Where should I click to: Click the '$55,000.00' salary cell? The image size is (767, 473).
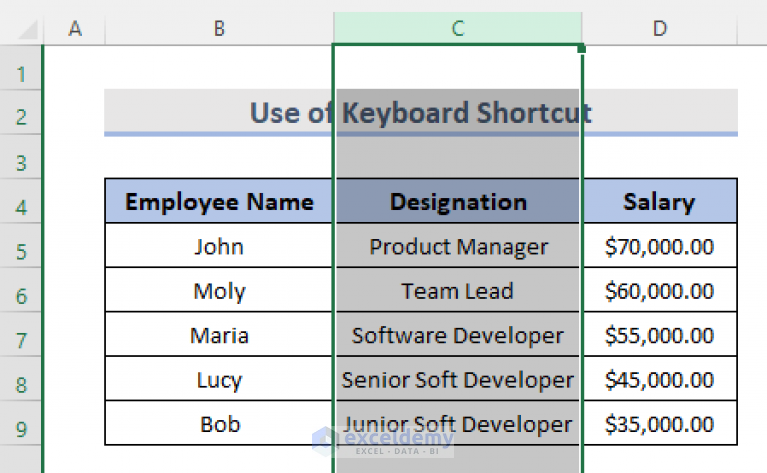coord(659,335)
